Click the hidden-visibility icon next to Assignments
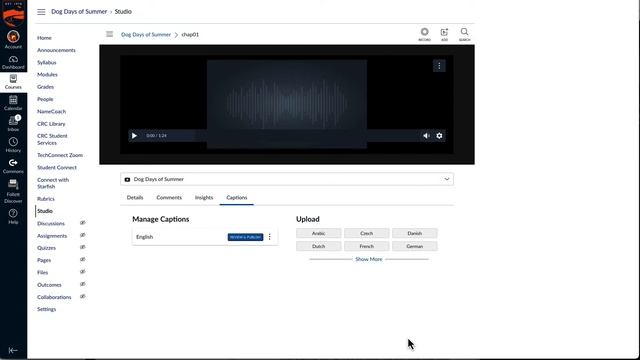 tap(82, 235)
